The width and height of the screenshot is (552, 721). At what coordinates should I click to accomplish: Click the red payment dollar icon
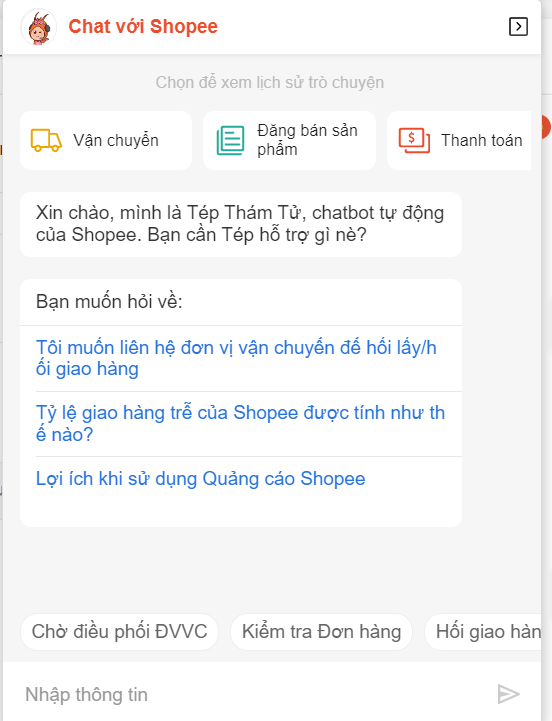414,140
